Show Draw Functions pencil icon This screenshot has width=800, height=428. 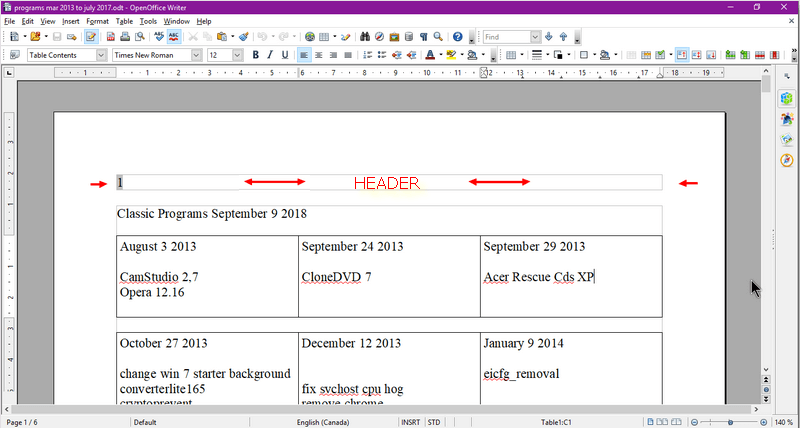tap(346, 37)
